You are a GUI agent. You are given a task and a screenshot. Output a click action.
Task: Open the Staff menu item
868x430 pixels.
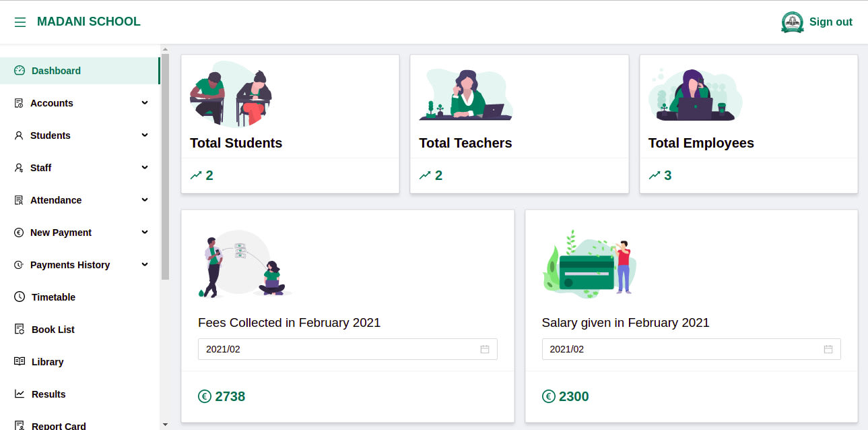[x=80, y=168]
